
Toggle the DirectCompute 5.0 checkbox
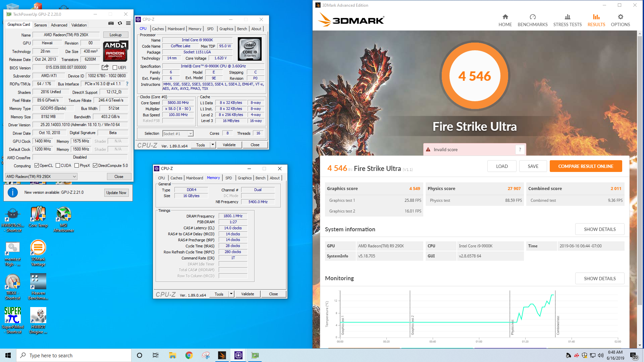click(95, 166)
